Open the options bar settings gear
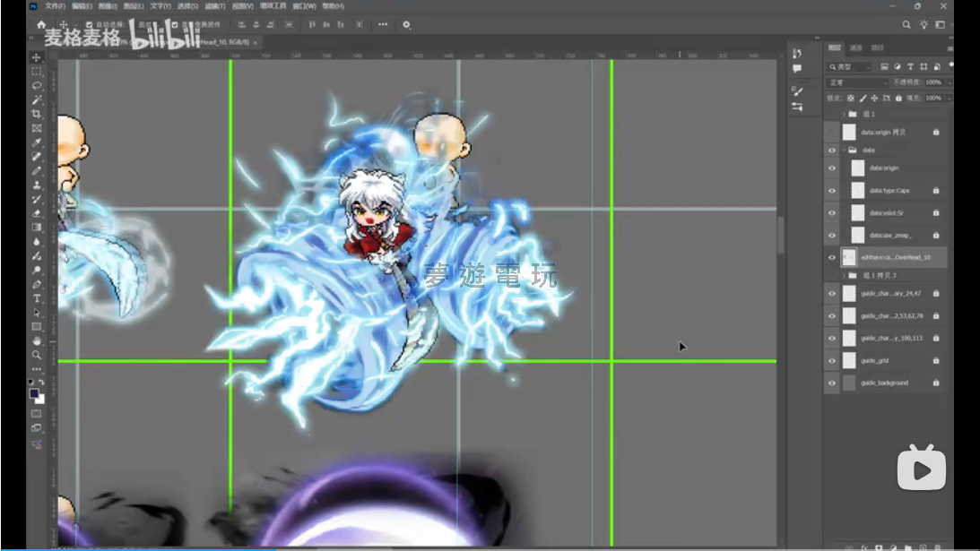 coord(406,25)
